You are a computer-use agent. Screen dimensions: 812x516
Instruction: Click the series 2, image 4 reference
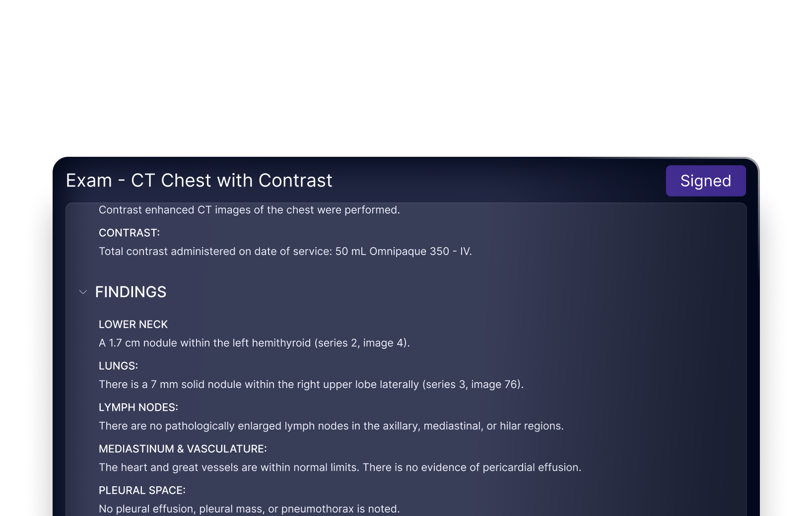click(362, 343)
